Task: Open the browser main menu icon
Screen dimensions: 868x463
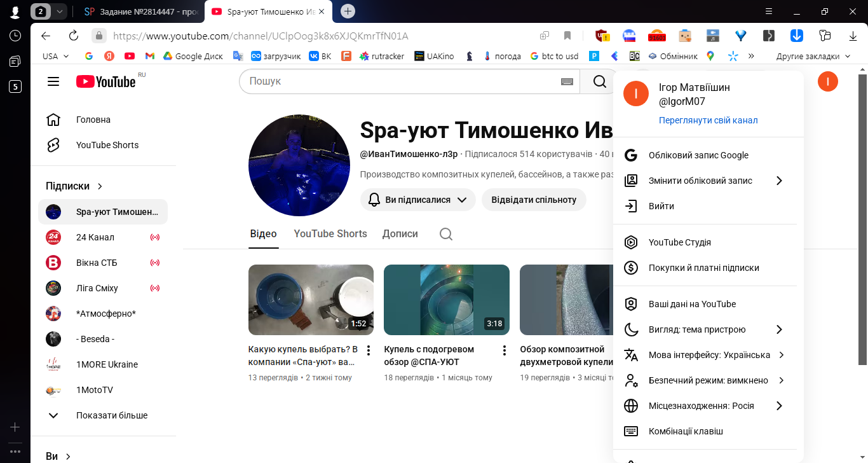Action: pos(769,11)
